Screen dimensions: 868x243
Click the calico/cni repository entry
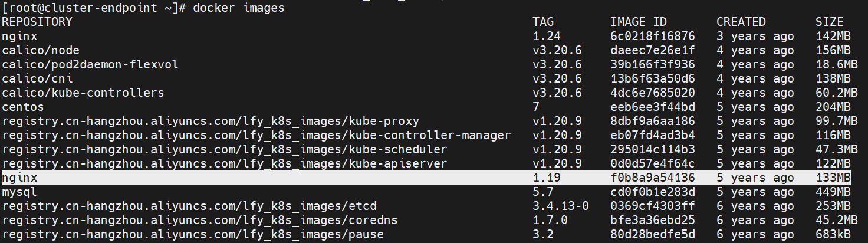(37, 78)
